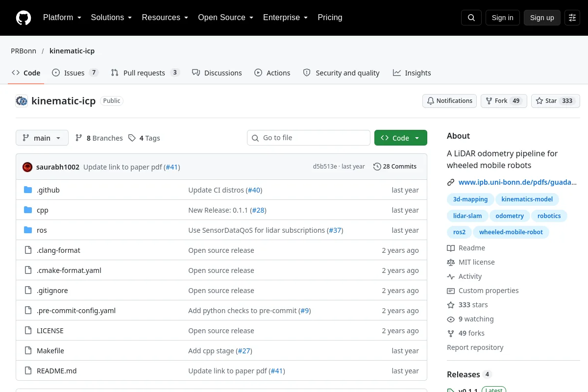
Task: Click the Custom properties icon
Action: pos(451,291)
